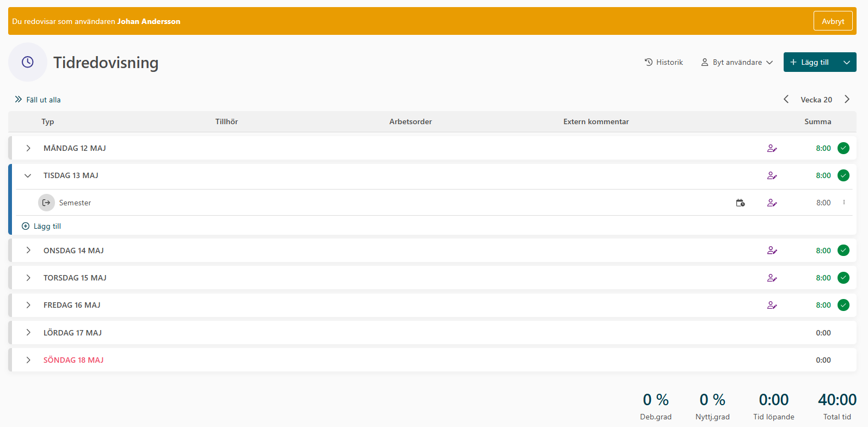
Task: Toggle the green approved check on Torsdag
Action: [x=844, y=278]
